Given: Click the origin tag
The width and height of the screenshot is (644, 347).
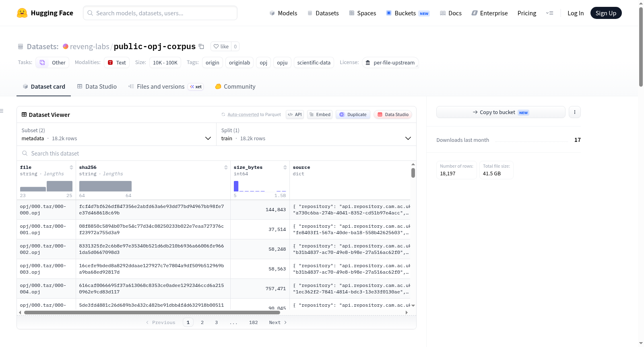Looking at the screenshot, I should [213, 62].
